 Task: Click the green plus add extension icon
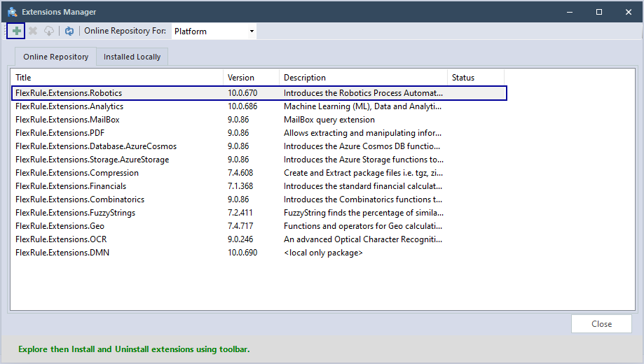(x=16, y=31)
